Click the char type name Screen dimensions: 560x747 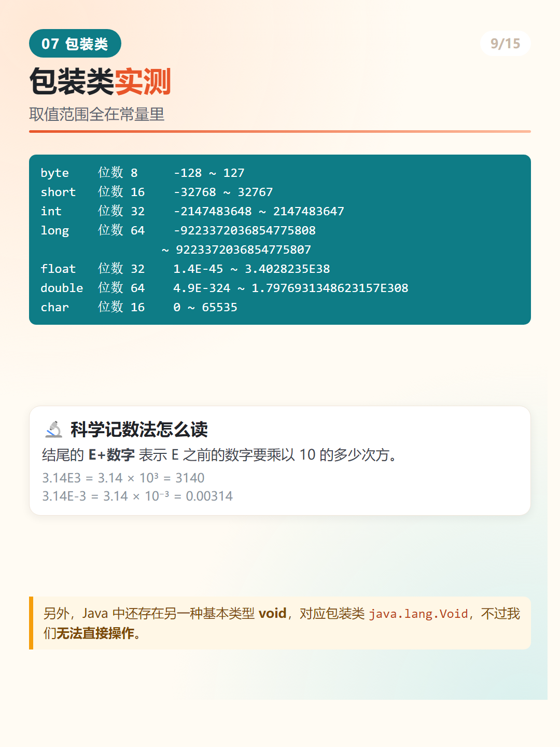coord(54,307)
